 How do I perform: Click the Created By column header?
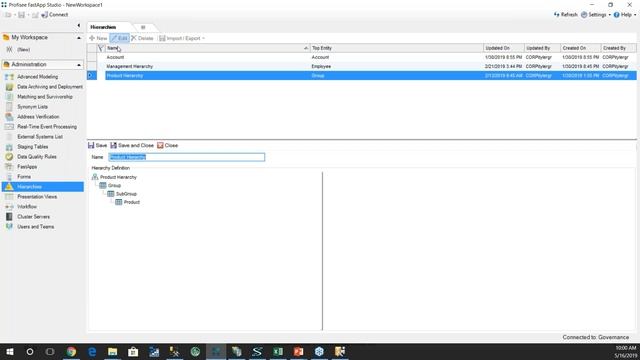tap(618, 48)
